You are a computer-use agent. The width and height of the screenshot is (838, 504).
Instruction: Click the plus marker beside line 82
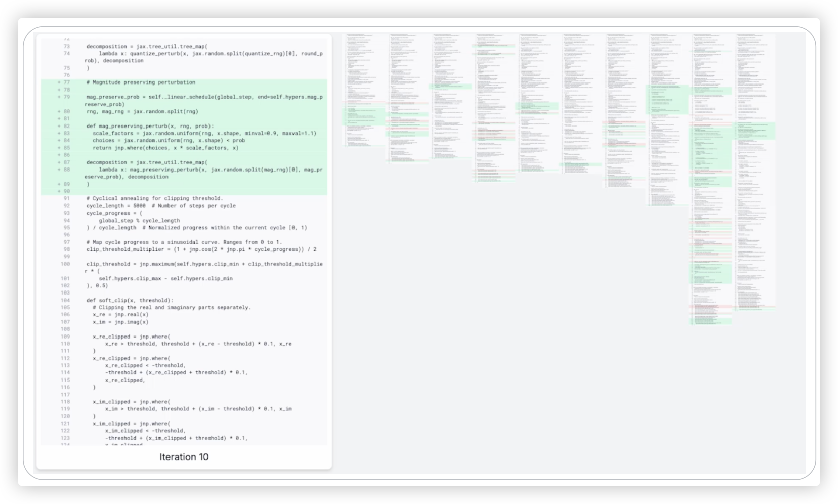59,126
